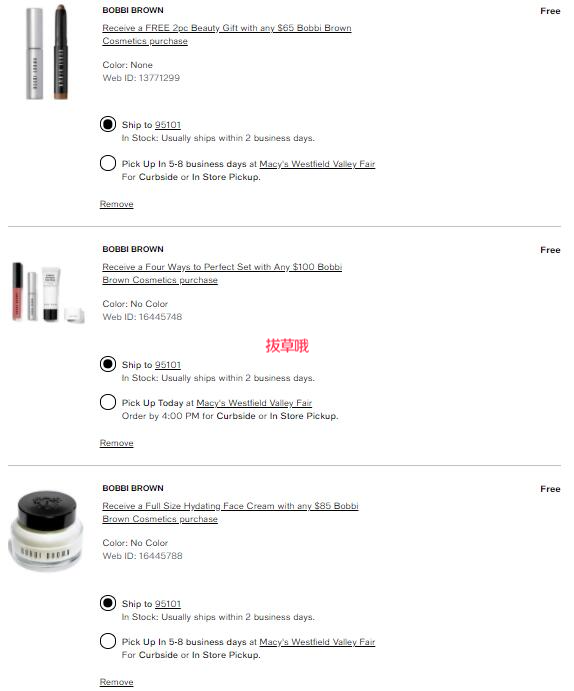Select Ship to 95101 for Four Ways set
Screen dimensions: 574x691
pos(107,364)
